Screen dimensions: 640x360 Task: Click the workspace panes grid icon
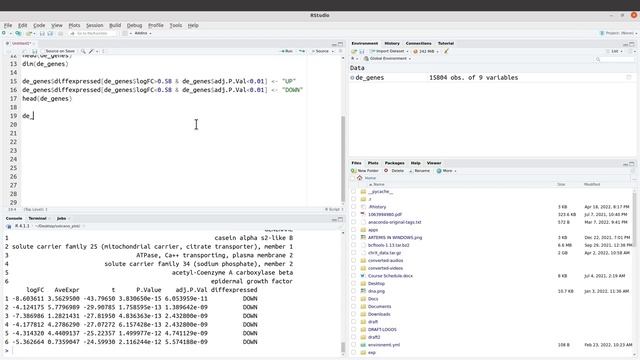[x=124, y=33]
